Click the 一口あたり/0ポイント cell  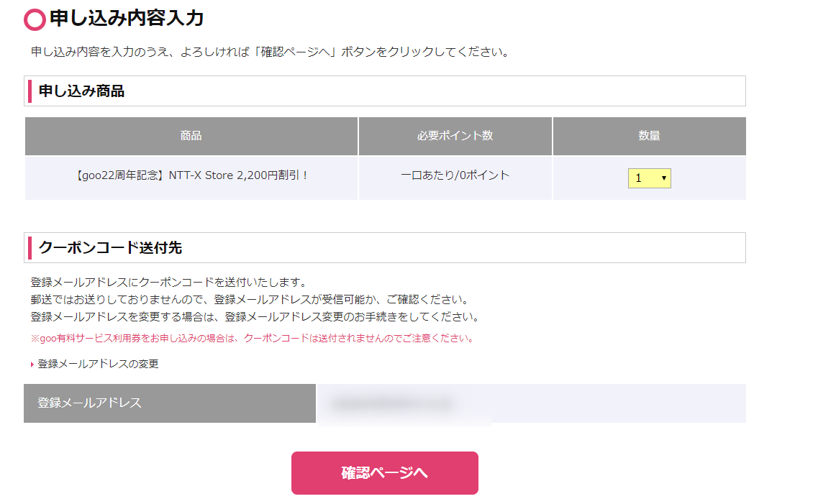[455, 175]
